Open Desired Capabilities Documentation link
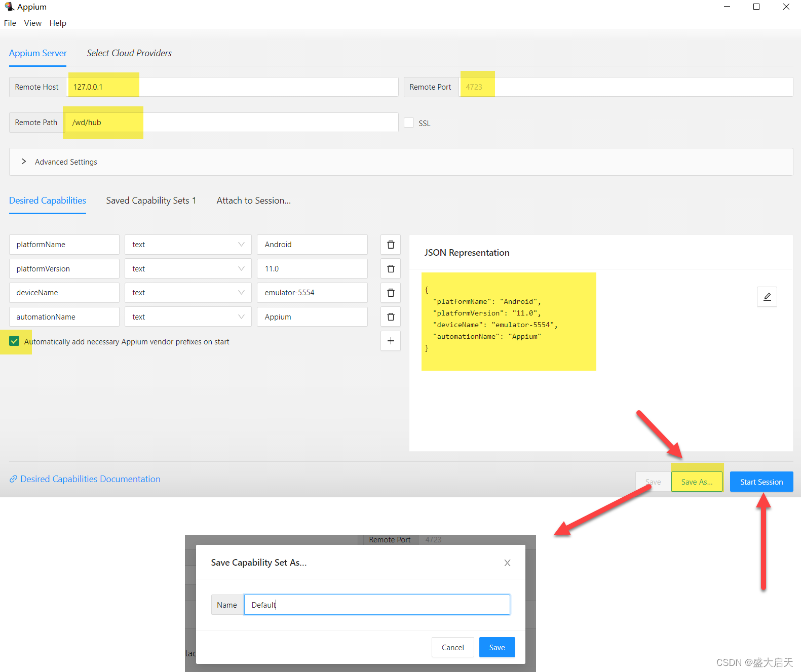Viewport: 801px width, 672px height. 85,479
